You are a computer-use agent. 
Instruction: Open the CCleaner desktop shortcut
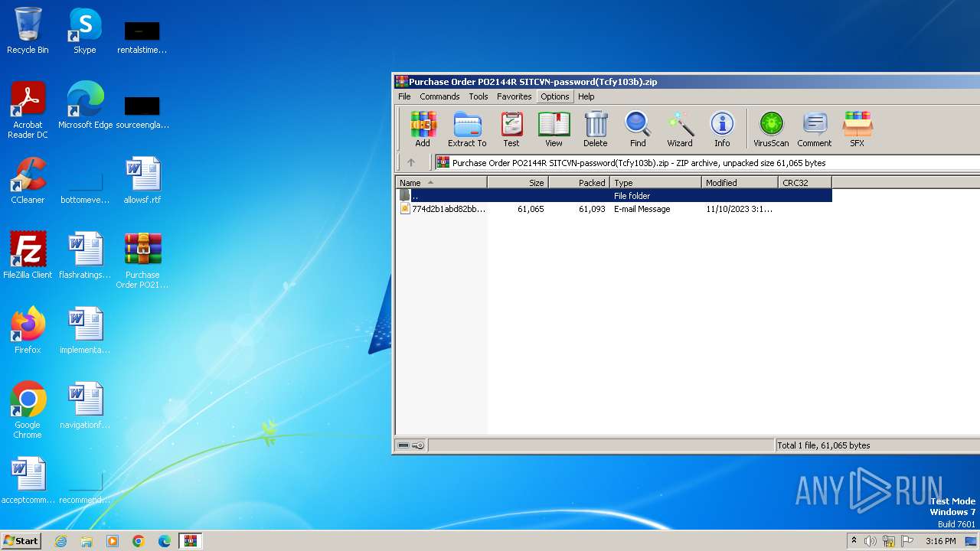pos(28,181)
